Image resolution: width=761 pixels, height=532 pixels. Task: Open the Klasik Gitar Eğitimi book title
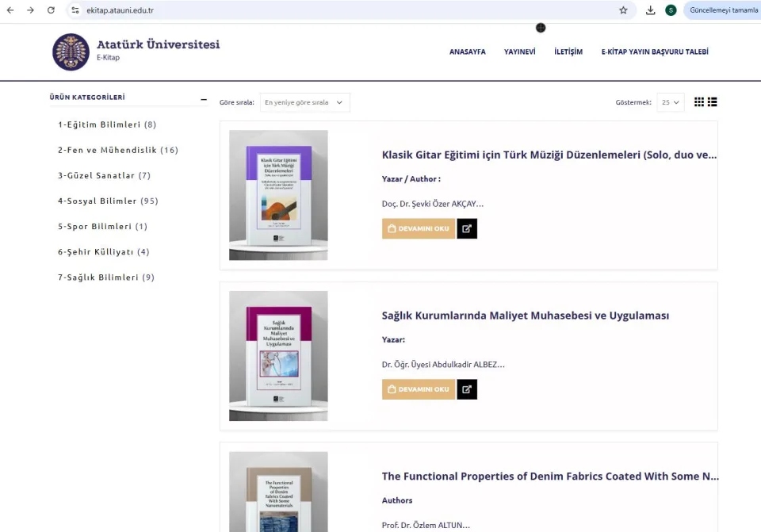(x=549, y=155)
